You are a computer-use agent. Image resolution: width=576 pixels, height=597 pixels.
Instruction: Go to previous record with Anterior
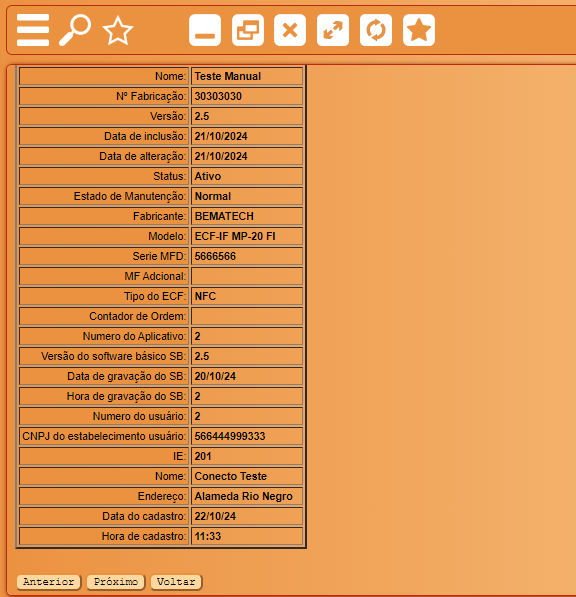[x=49, y=582]
